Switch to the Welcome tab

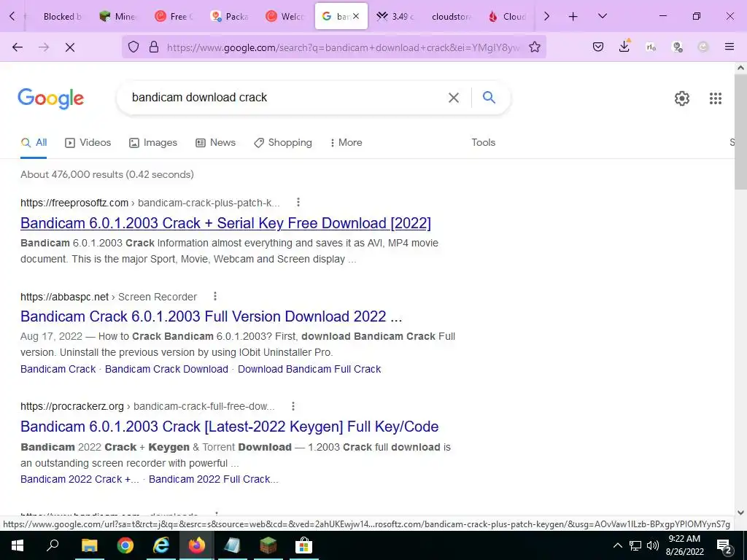[285, 17]
